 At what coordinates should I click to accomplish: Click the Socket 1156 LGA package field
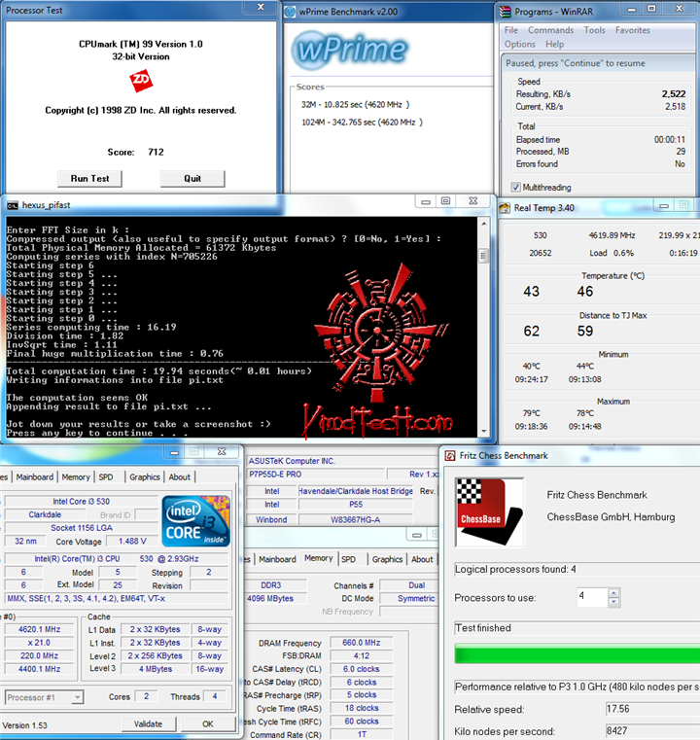81,528
